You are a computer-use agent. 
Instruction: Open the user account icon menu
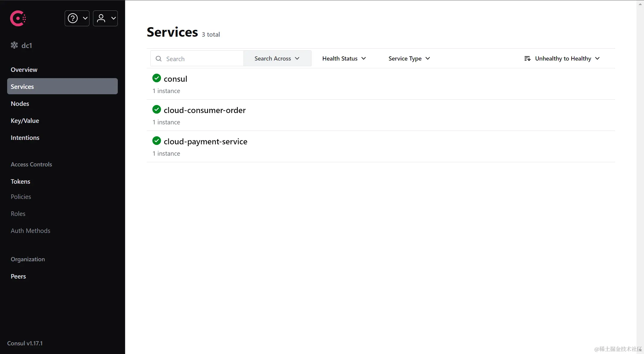tap(101, 18)
